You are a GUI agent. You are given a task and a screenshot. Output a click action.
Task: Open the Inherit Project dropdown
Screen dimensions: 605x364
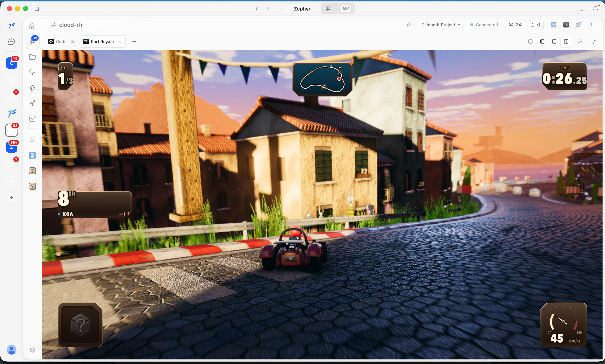click(441, 25)
